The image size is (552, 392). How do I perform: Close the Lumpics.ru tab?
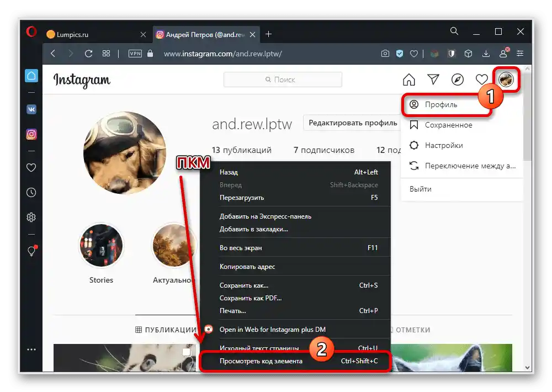tap(143, 35)
